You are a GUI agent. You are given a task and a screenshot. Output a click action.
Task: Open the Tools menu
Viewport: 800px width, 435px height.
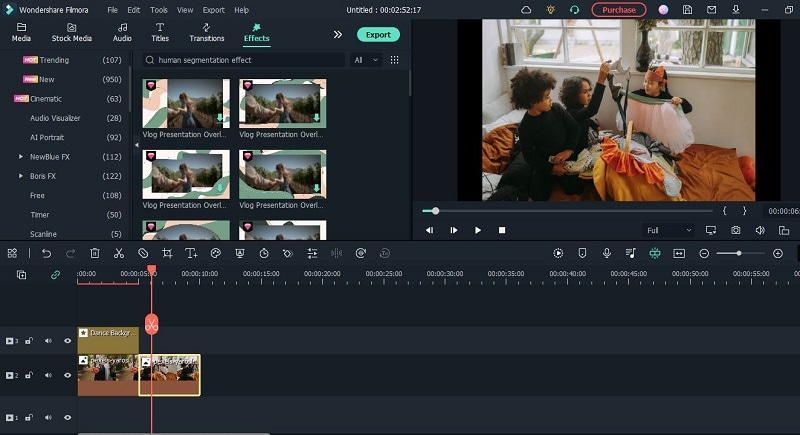[159, 10]
